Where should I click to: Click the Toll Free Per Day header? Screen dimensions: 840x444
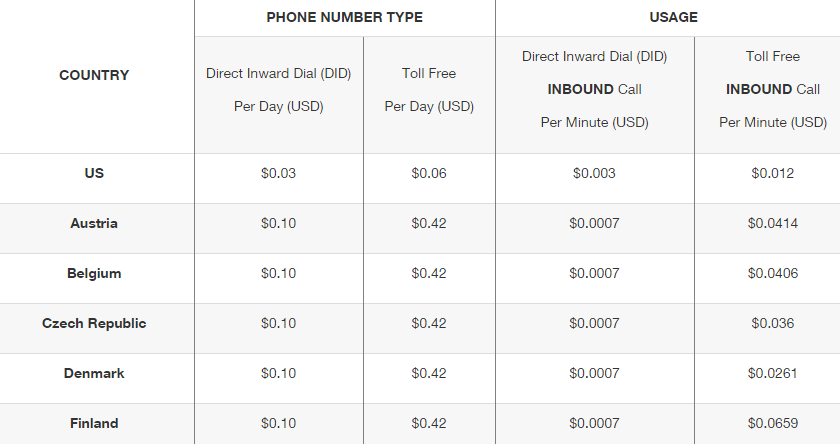tap(429, 90)
